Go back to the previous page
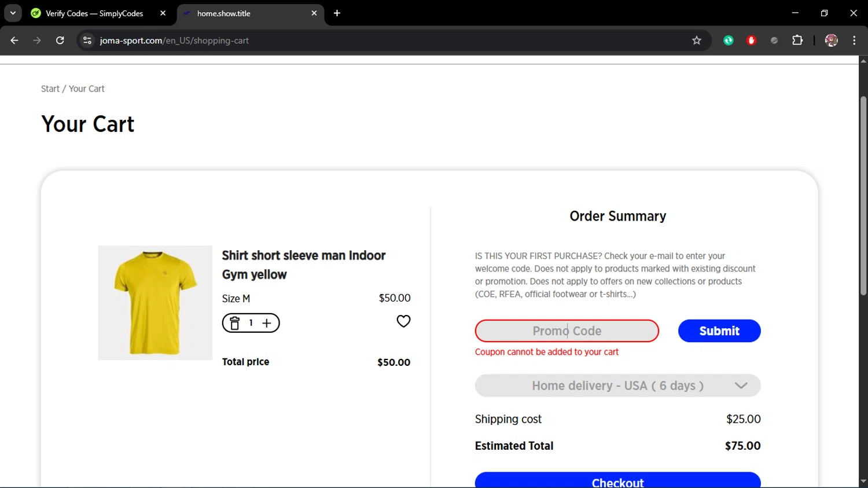The width and height of the screenshot is (868, 488). tap(14, 41)
